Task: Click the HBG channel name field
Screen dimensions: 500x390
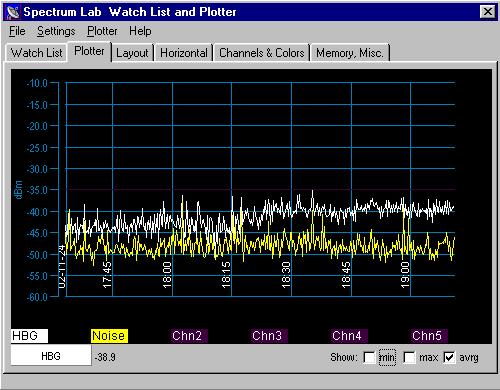Action: pos(51,356)
